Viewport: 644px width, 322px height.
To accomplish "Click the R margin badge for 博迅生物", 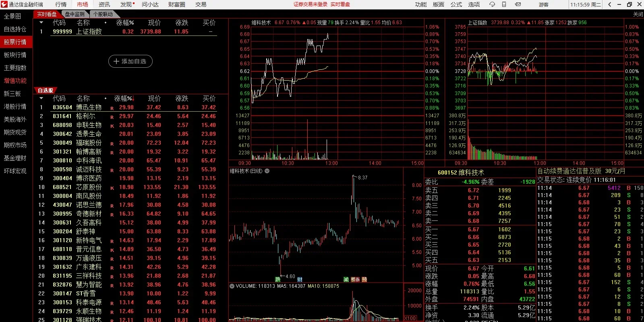I will pos(112,108).
